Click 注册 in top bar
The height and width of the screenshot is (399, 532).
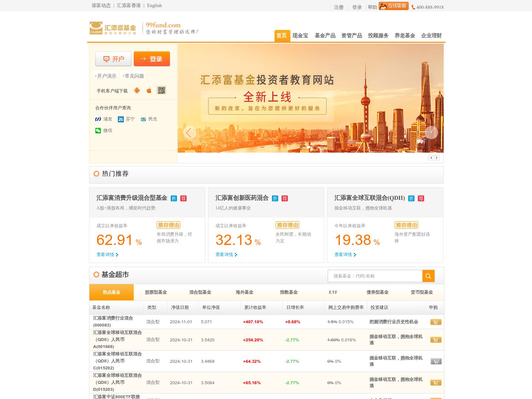339,7
